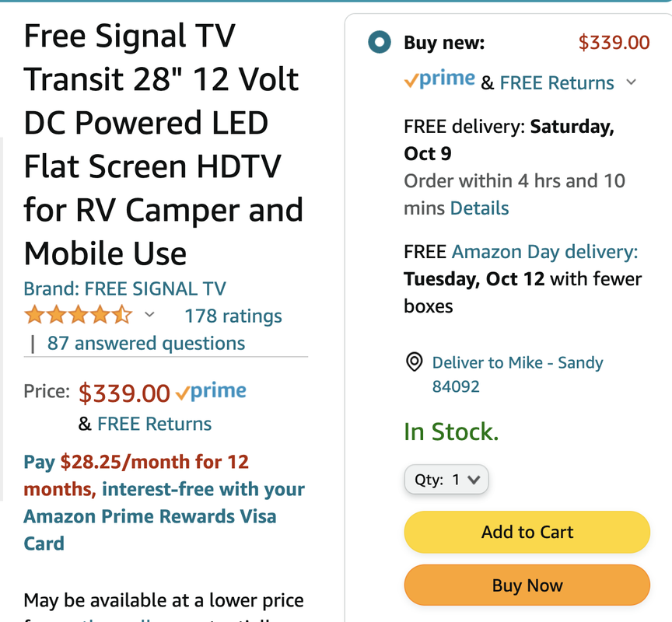The height and width of the screenshot is (622, 672).
Task: Click the delivery location pin icon
Action: [415, 362]
